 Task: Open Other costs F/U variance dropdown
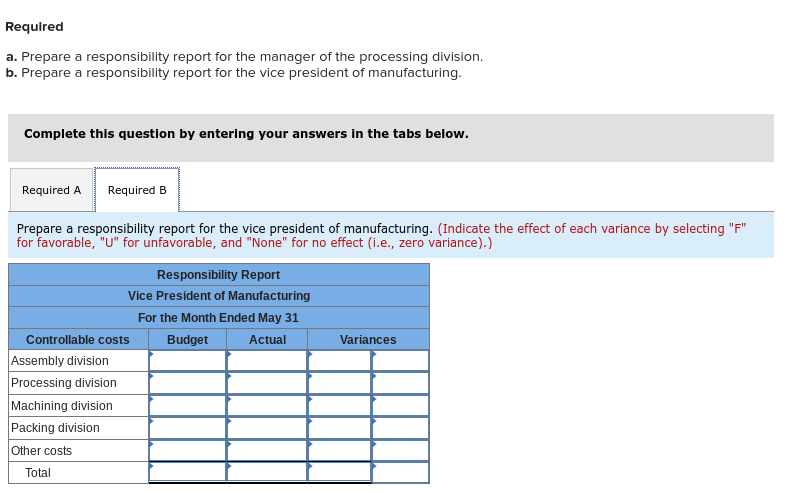click(401, 450)
